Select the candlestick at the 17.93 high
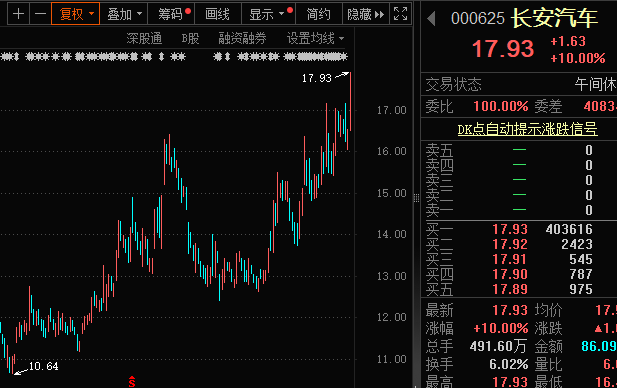 (x=350, y=101)
